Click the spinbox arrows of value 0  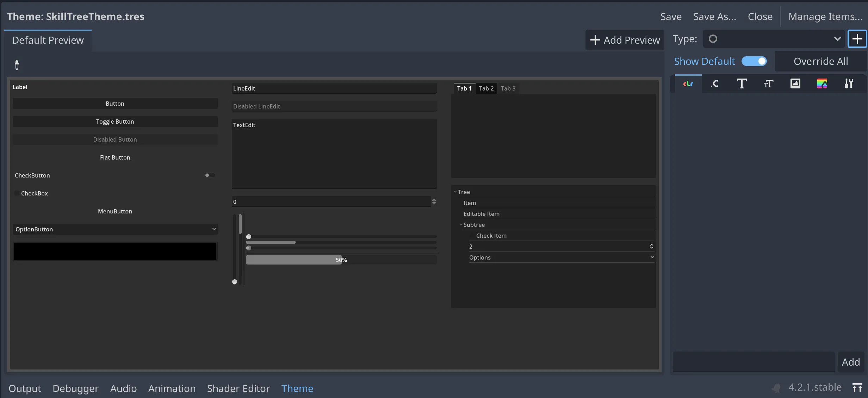coord(434,201)
